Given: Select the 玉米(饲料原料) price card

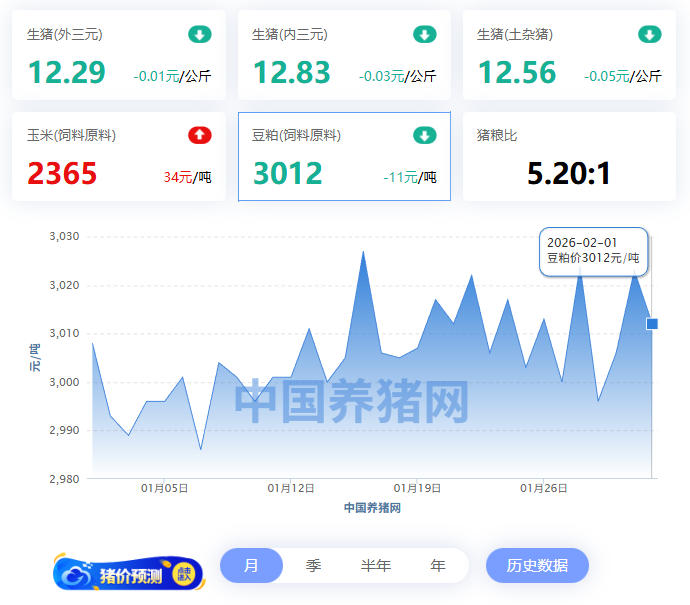Looking at the screenshot, I should click(x=119, y=156).
